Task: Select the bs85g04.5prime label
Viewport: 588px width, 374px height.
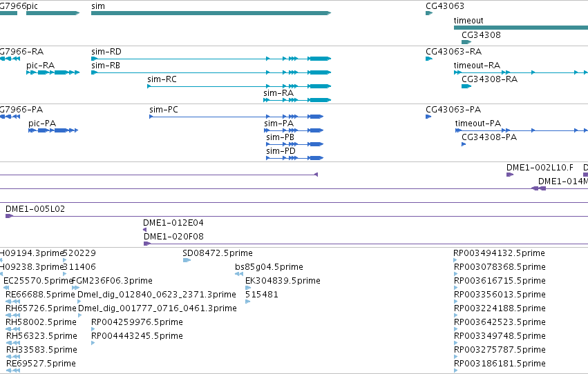Action: pos(269,267)
